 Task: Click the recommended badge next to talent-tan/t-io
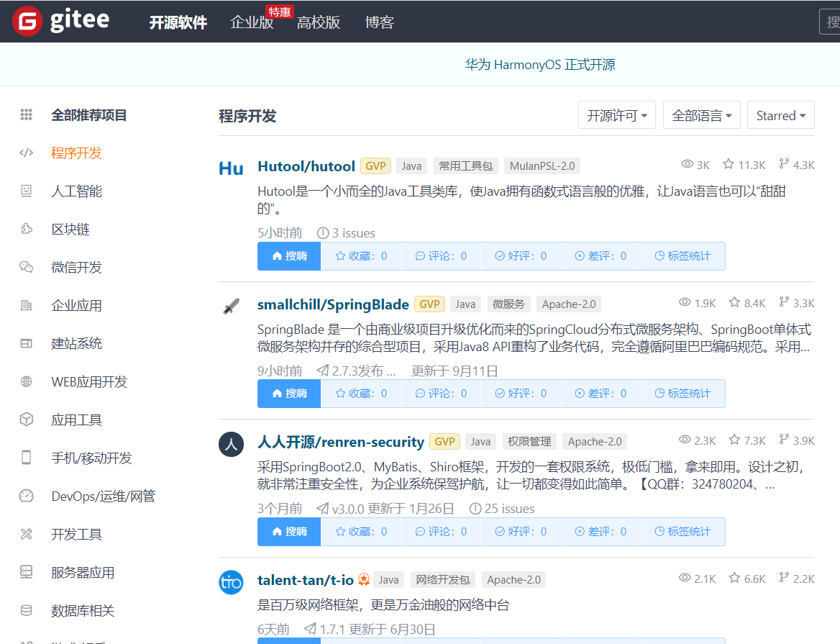coord(365,579)
